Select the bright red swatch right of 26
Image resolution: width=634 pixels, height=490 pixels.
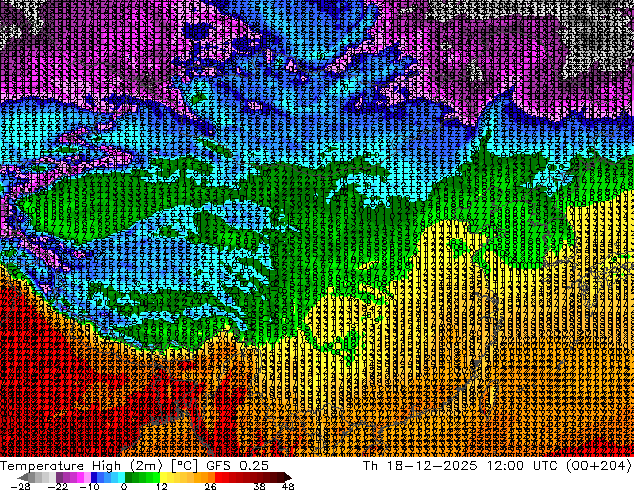click(218, 477)
